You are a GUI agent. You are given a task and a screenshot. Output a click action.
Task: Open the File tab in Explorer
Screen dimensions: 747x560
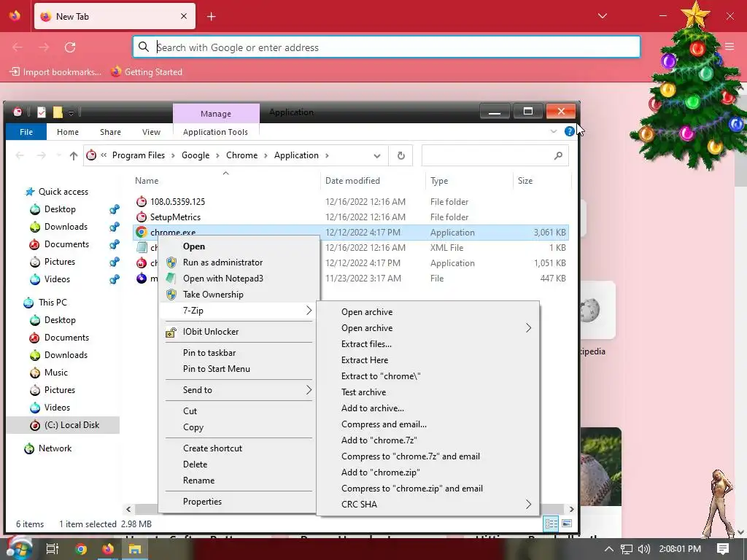point(26,132)
